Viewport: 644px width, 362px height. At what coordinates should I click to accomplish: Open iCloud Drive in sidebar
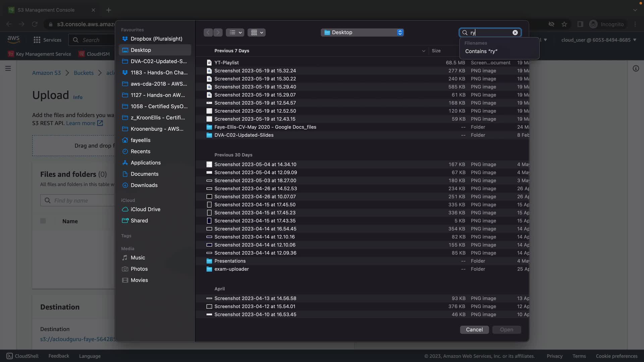tap(145, 209)
